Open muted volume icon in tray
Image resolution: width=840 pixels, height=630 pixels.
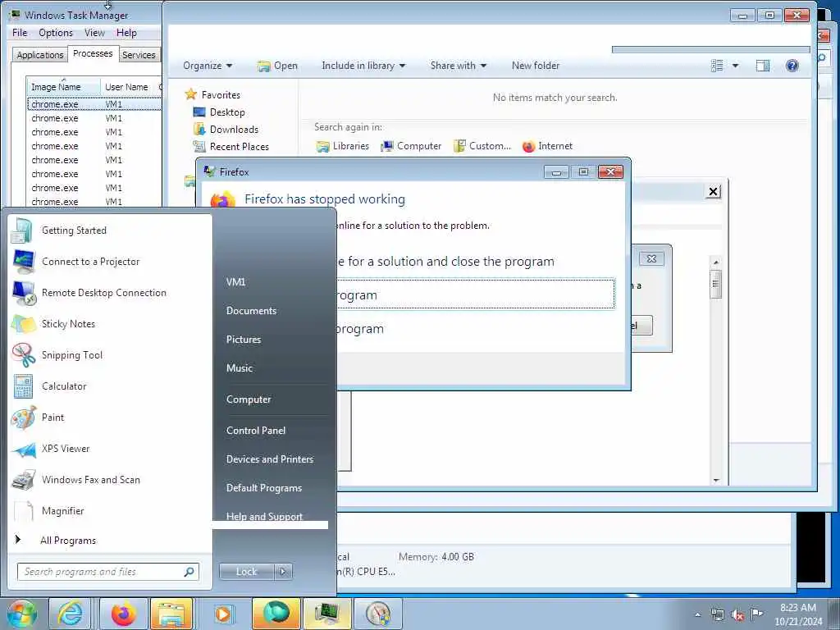click(x=737, y=615)
